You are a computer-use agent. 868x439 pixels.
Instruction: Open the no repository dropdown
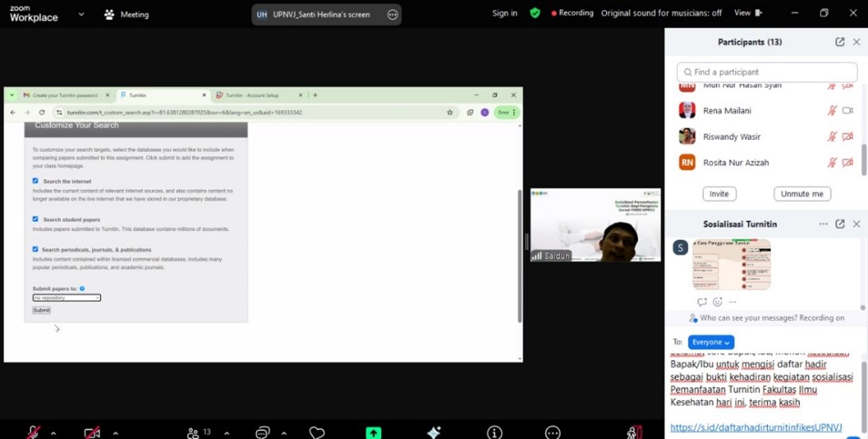(66, 297)
